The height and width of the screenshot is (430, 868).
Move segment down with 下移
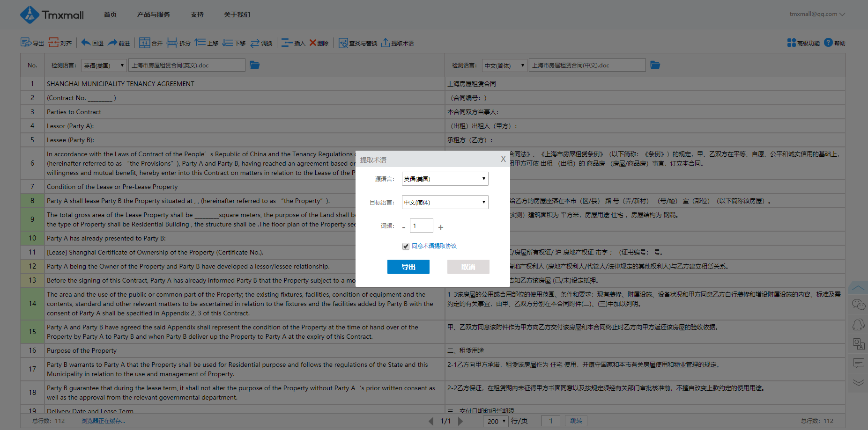[x=234, y=43]
